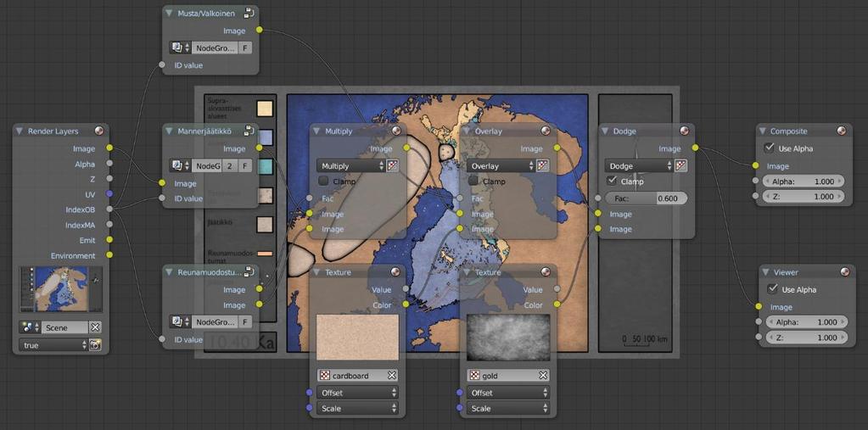
Task: Unlink the cardboard texture
Action: 392,375
